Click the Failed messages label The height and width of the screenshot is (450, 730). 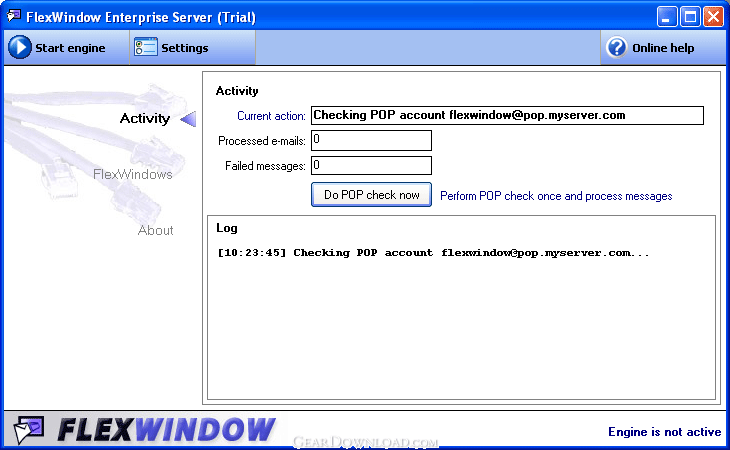[265, 166]
